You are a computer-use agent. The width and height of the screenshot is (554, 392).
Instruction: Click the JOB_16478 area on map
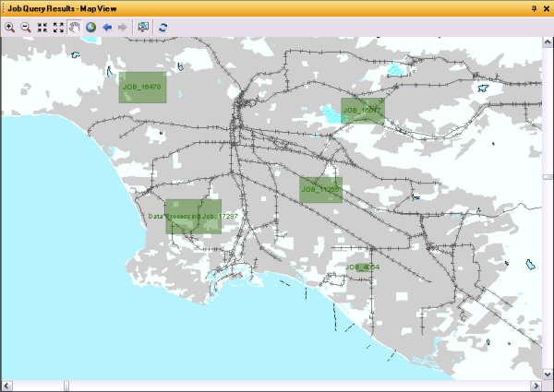[141, 87]
